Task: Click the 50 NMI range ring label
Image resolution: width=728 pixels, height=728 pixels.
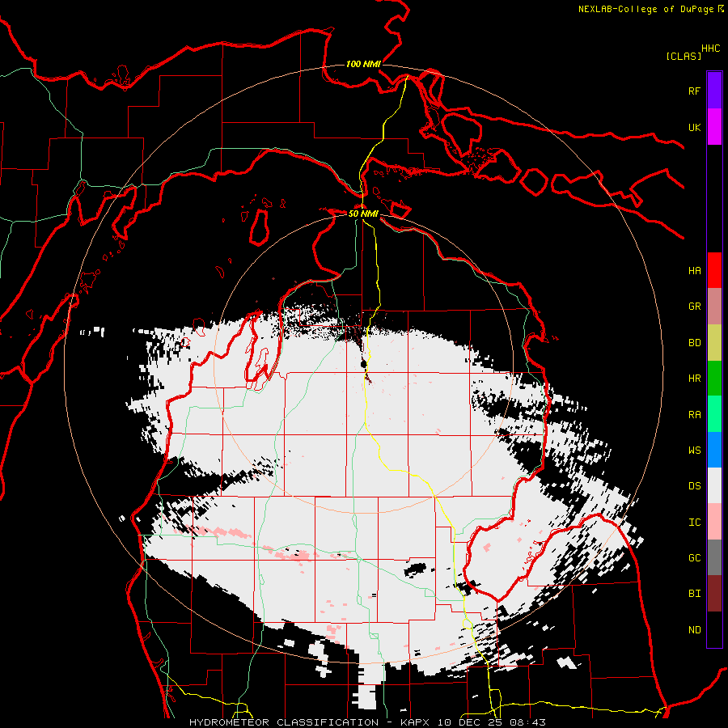Action: tap(363, 214)
